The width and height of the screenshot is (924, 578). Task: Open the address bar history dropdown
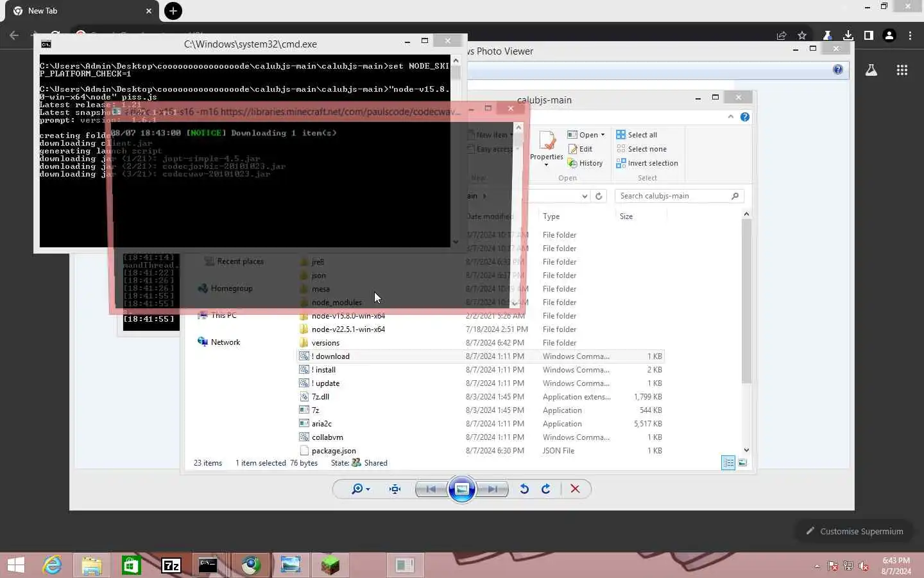585,196
